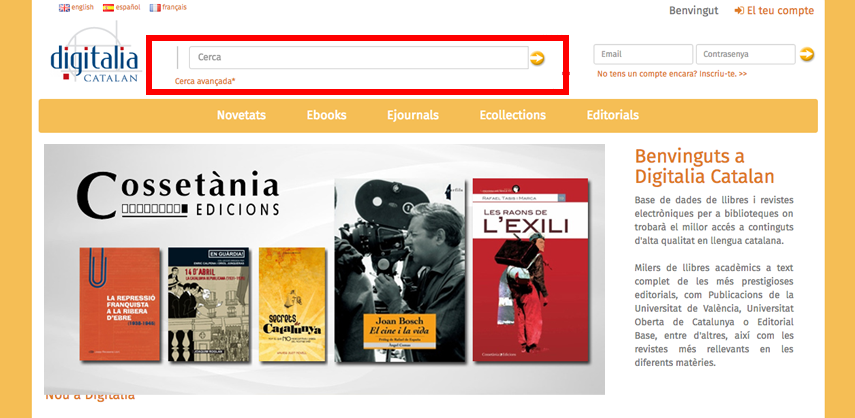Image resolution: width=855 pixels, height=418 pixels.
Task: Focus the Email input field
Action: pyautogui.click(x=643, y=54)
